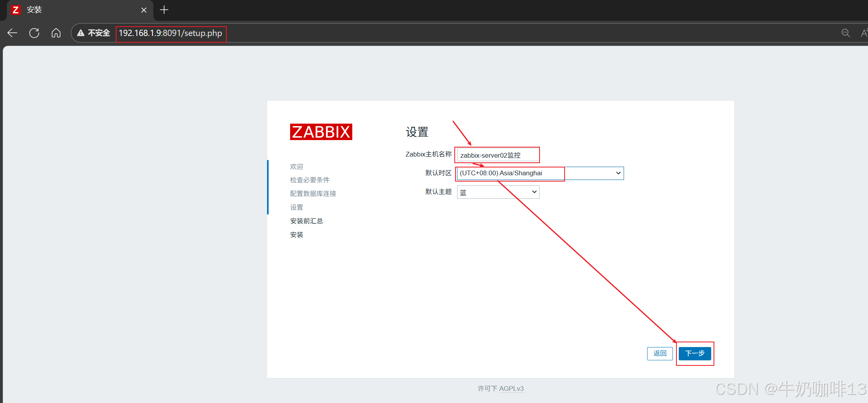Select the 安装 browser tab
868x403 pixels.
[x=79, y=10]
